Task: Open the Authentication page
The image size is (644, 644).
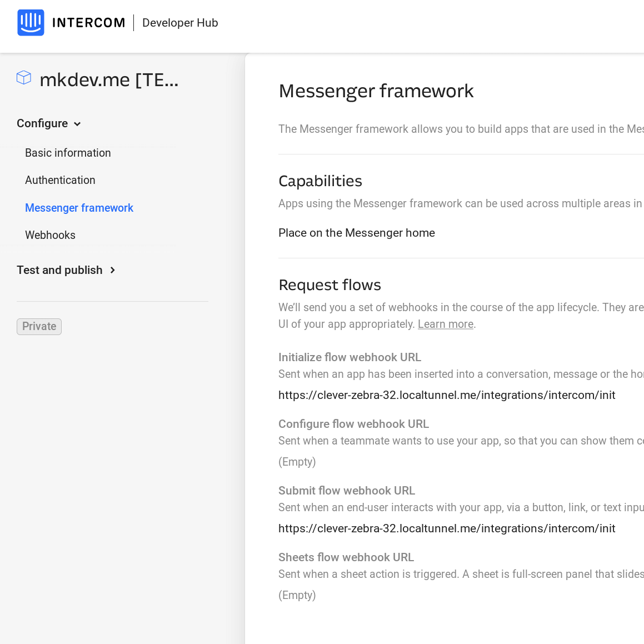Action: [x=60, y=180]
